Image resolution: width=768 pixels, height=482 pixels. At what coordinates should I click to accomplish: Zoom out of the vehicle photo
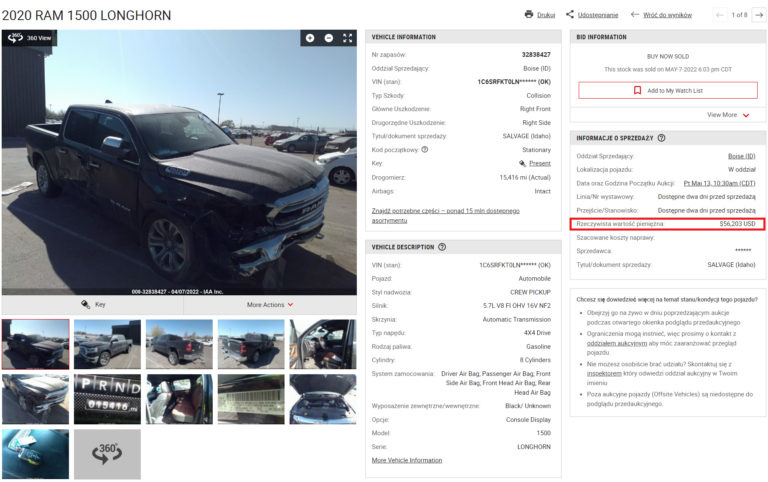[329, 38]
